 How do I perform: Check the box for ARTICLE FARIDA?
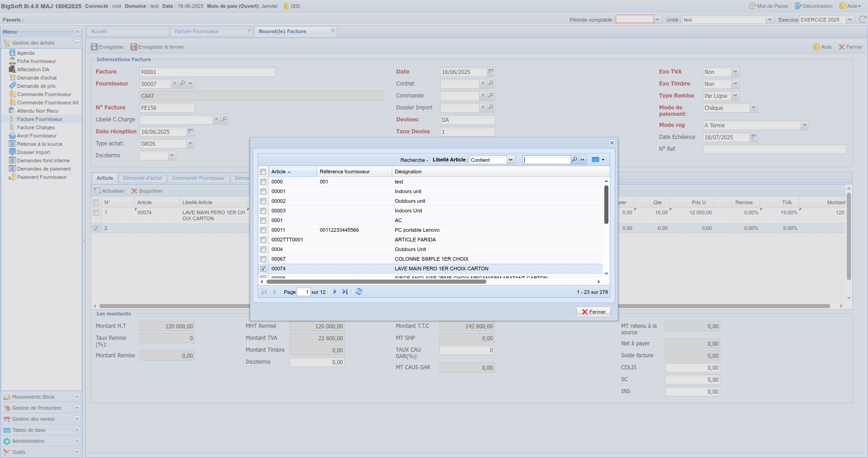(x=263, y=240)
